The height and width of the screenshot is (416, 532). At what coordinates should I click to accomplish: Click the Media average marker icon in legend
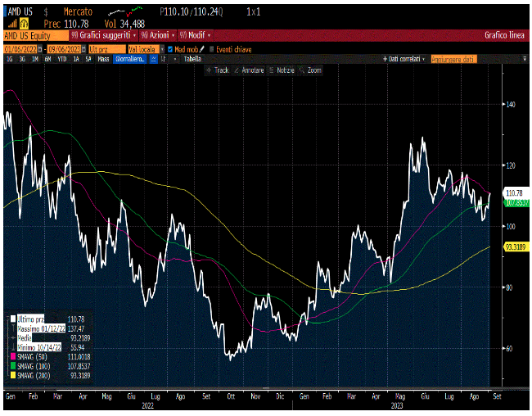(13, 338)
